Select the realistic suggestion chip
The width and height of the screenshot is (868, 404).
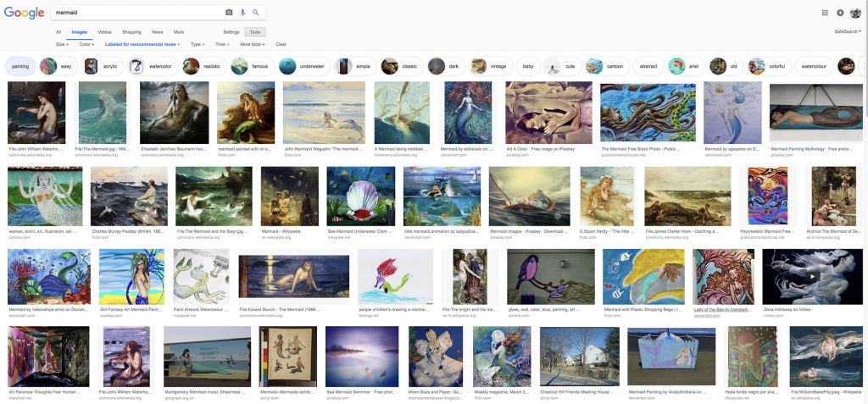pyautogui.click(x=204, y=66)
